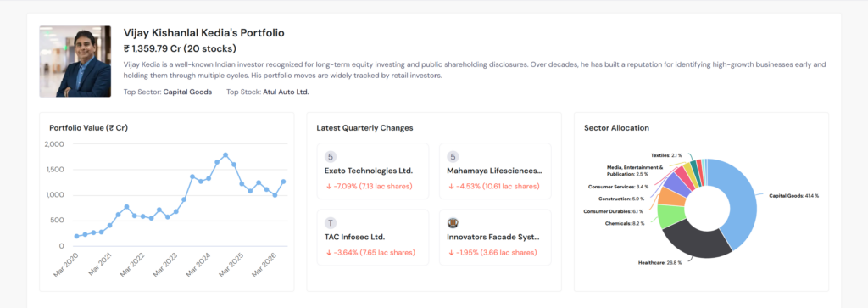The width and height of the screenshot is (868, 308).
Task: Click the last data point of Portfolio Value chart
Action: (283, 181)
